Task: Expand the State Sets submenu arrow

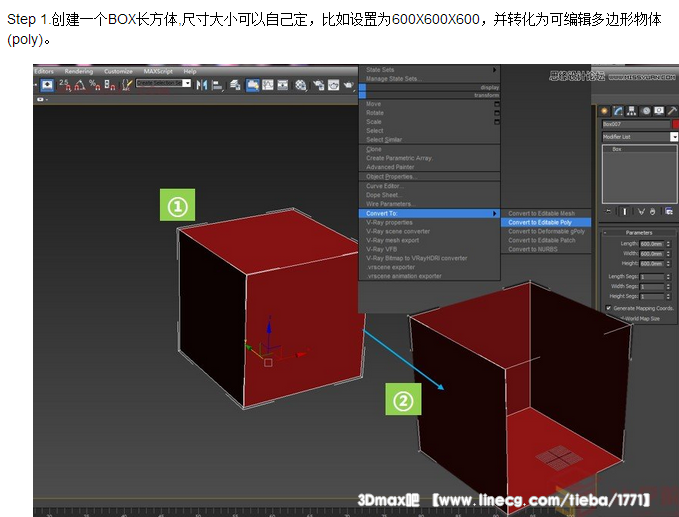Action: pos(494,70)
